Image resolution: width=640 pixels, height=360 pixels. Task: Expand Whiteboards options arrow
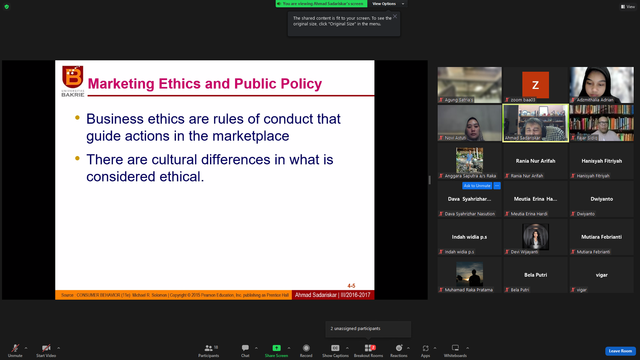coord(468,348)
